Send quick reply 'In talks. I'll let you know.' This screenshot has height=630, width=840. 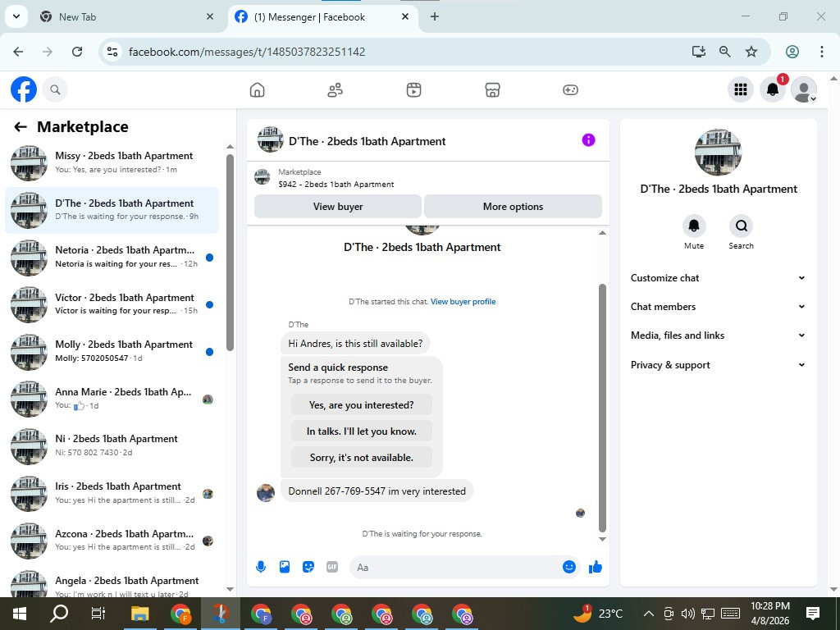point(361,431)
